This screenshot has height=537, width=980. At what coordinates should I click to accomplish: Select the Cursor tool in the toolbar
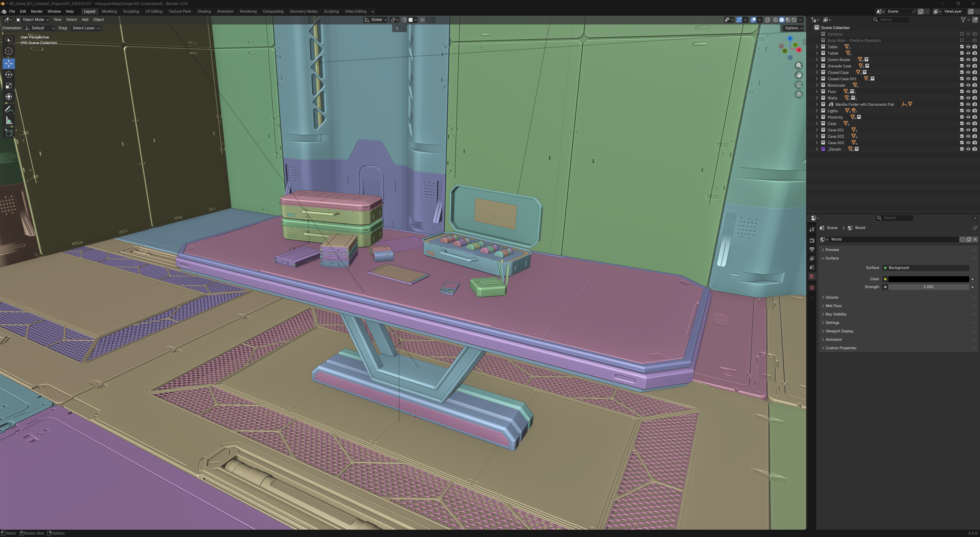pyautogui.click(x=9, y=51)
